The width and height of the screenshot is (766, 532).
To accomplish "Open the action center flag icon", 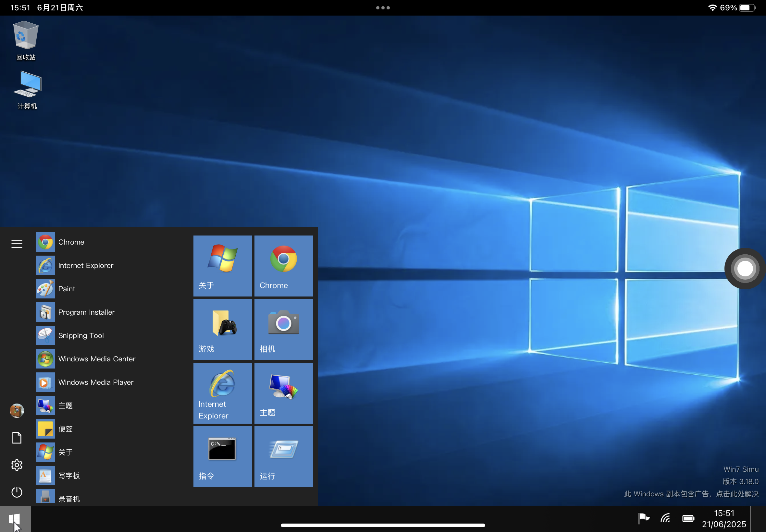I will [644, 518].
